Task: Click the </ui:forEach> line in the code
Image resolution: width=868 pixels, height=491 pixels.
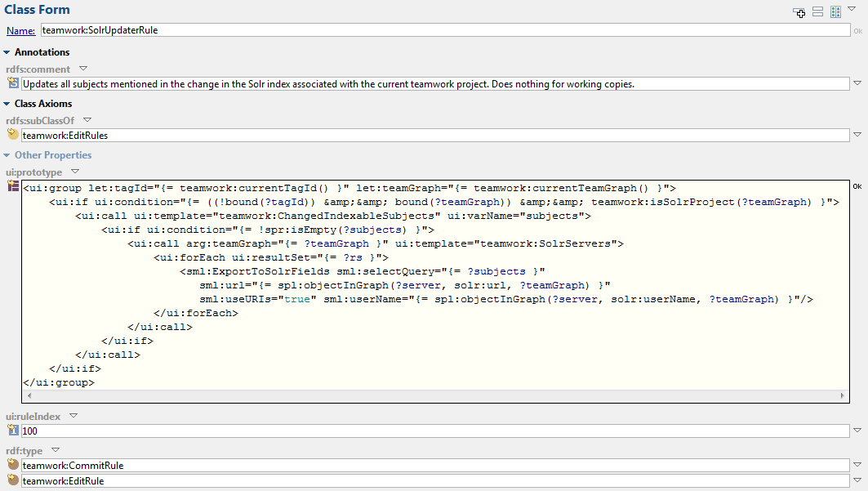Action: 196,314
